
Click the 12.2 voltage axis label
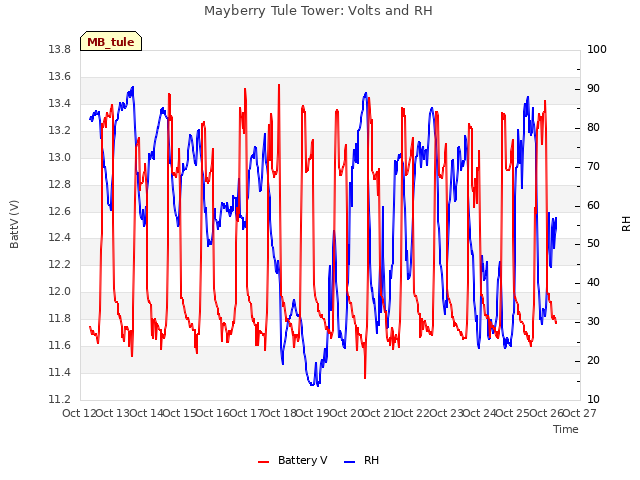point(59,264)
